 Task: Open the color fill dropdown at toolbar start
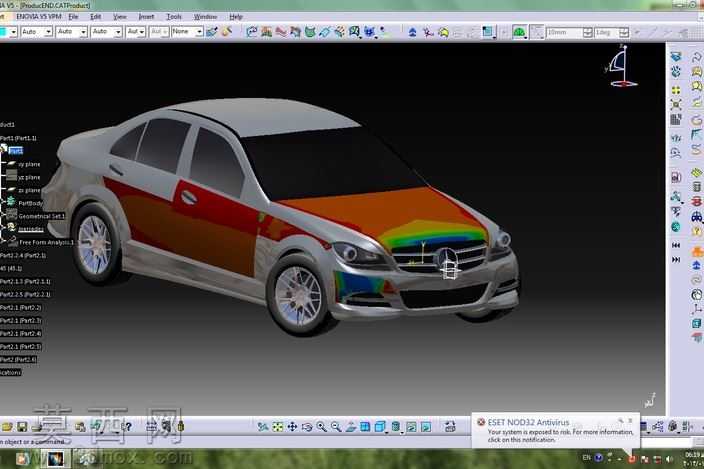click(8, 32)
